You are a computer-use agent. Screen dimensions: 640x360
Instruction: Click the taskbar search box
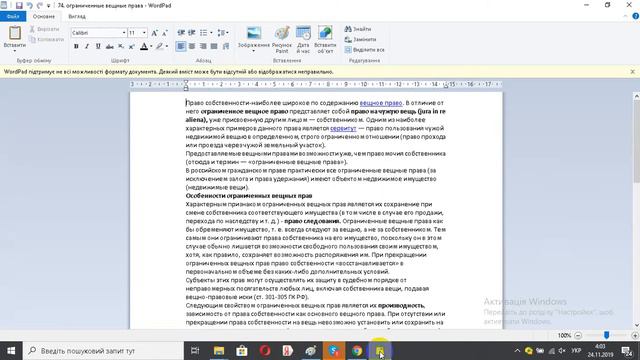pos(103,351)
